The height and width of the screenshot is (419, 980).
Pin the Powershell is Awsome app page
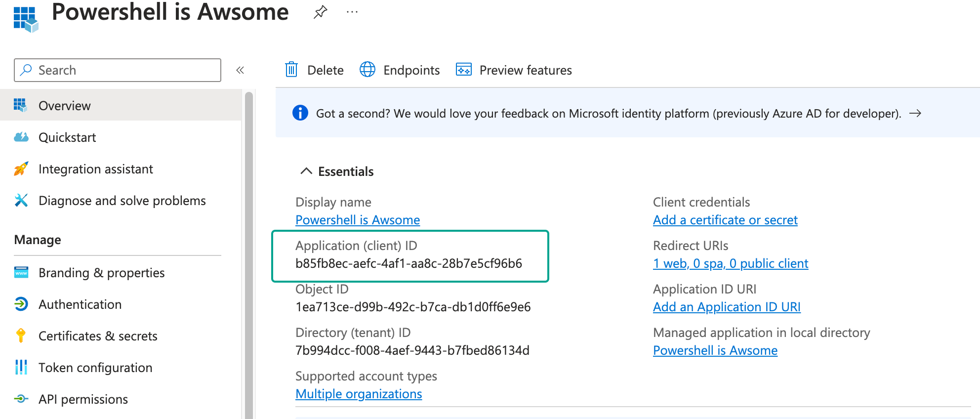pyautogui.click(x=320, y=12)
